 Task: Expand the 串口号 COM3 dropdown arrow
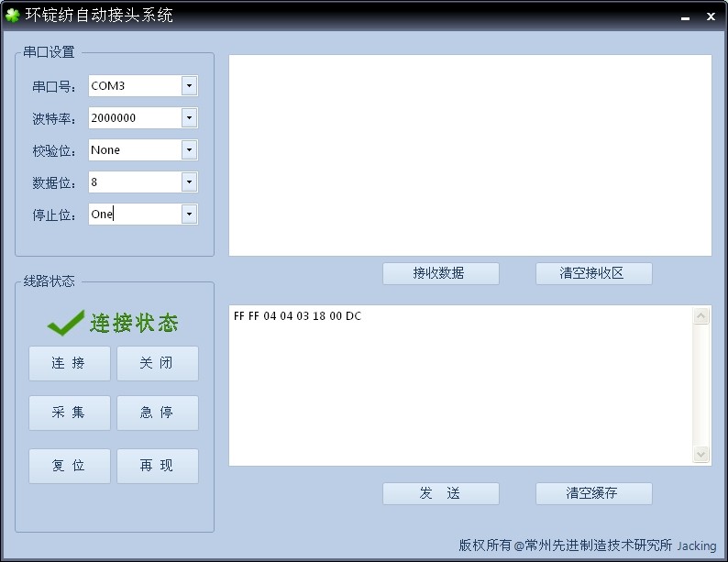click(x=189, y=86)
